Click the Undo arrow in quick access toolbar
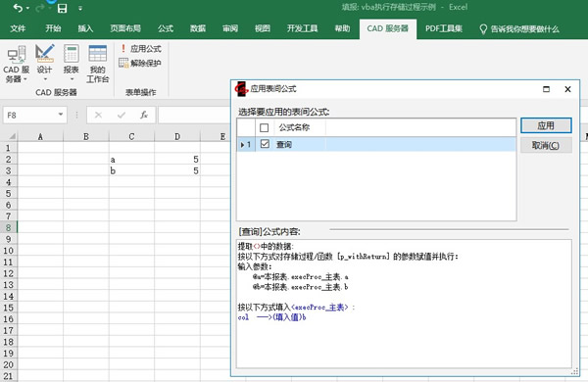Viewport: 588px width, 382px height. 18,8
